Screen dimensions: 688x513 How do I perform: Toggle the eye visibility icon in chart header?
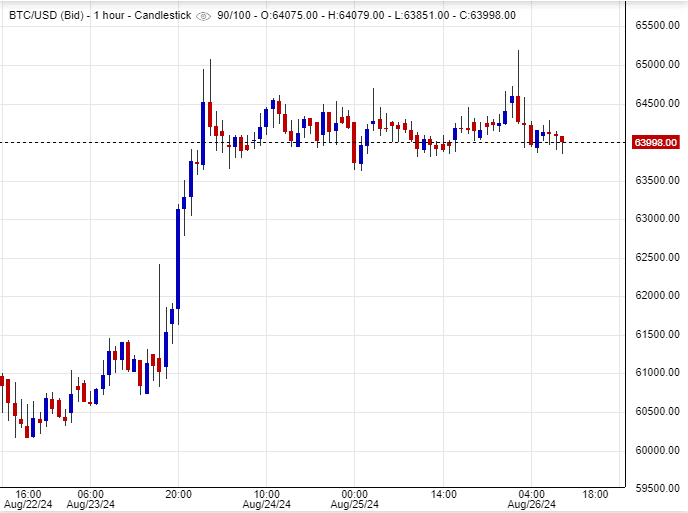click(x=204, y=15)
